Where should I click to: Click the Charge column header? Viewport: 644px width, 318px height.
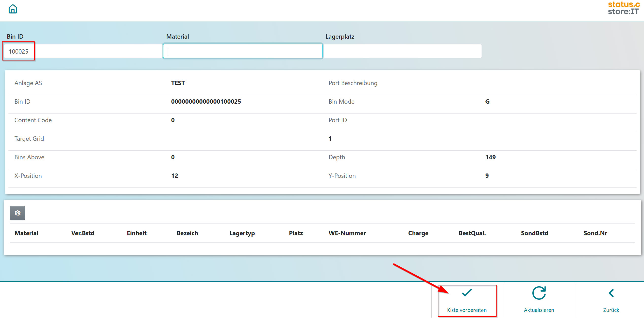[x=418, y=233]
